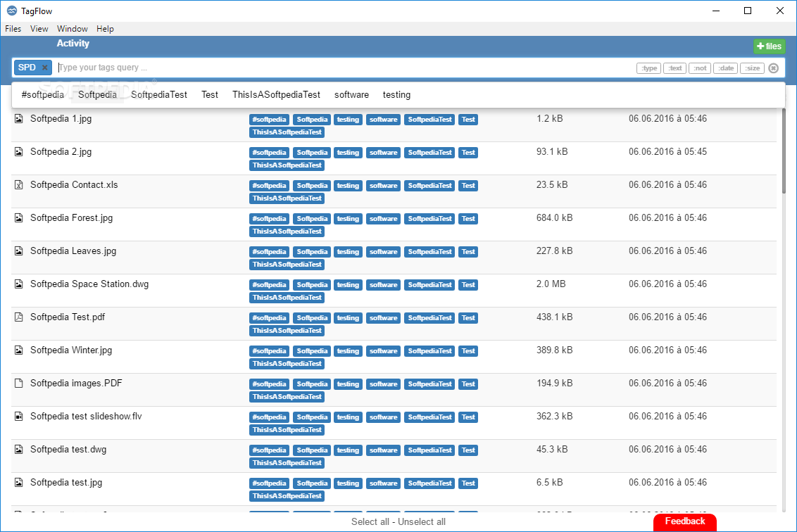Click the icon beside Softpedia Space Station.dwg
This screenshot has width=797, height=532.
(19, 284)
